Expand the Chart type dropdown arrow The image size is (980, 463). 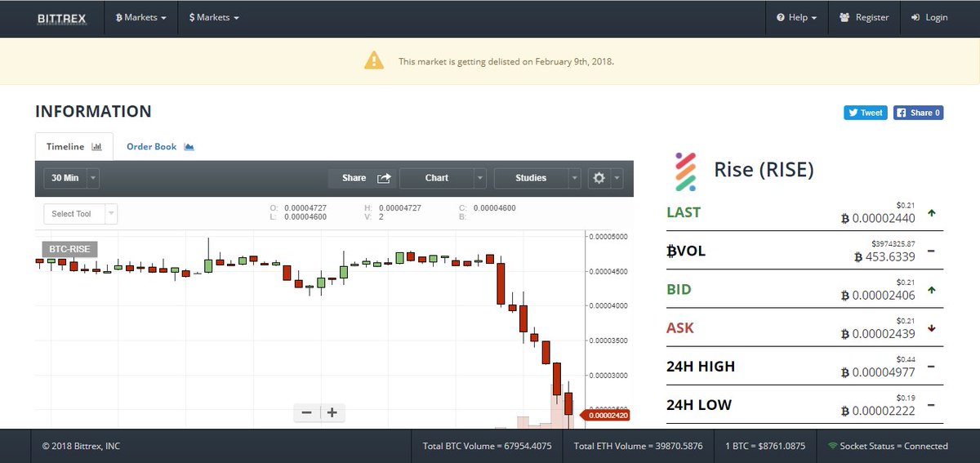pos(480,177)
